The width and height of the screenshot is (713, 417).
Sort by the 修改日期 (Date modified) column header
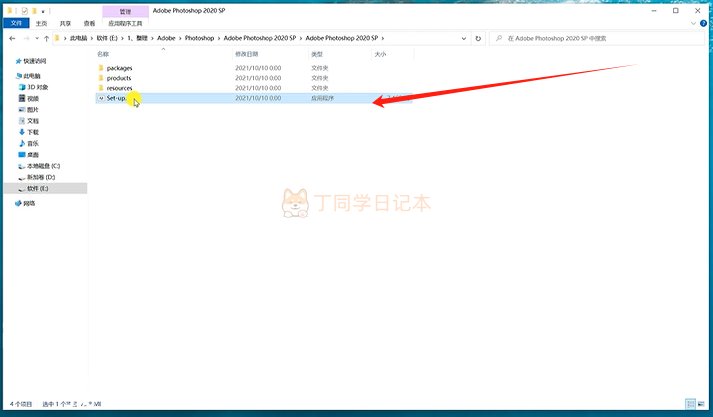pyautogui.click(x=246, y=54)
